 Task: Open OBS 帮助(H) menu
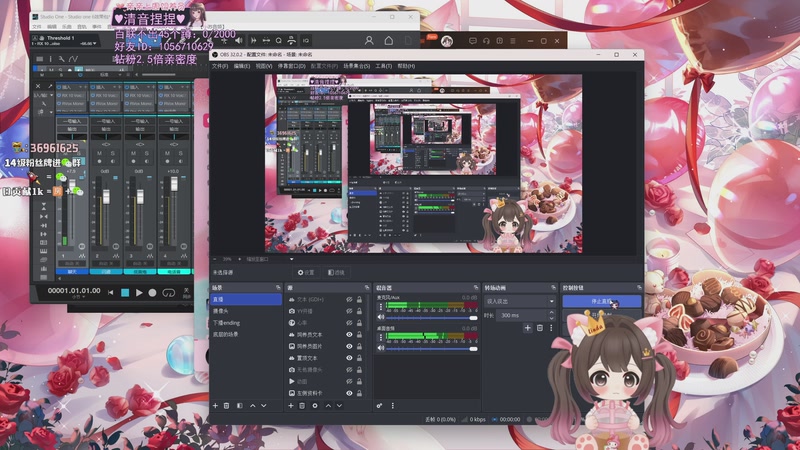click(x=406, y=66)
